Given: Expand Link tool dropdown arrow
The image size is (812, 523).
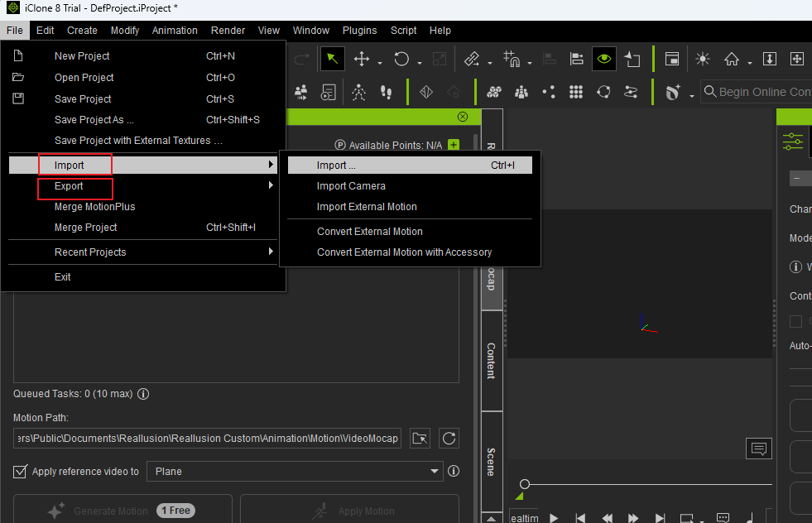Looking at the screenshot, I should click(490, 63).
